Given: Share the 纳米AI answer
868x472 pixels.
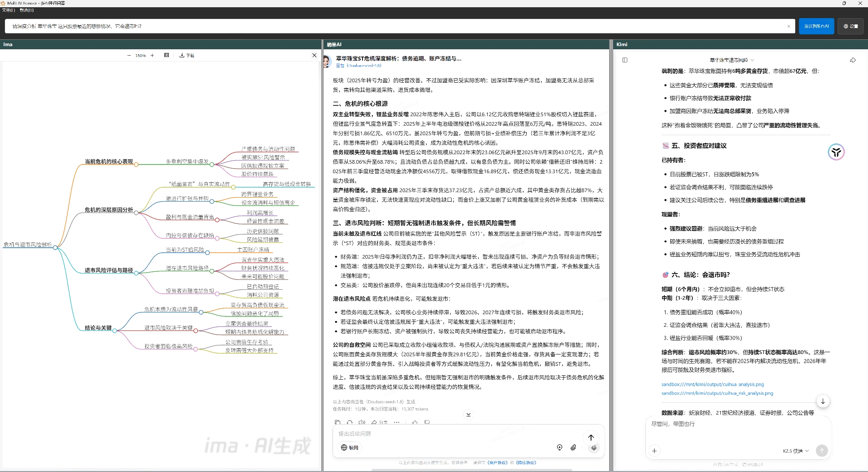Looking at the screenshot, I should click(379, 423).
